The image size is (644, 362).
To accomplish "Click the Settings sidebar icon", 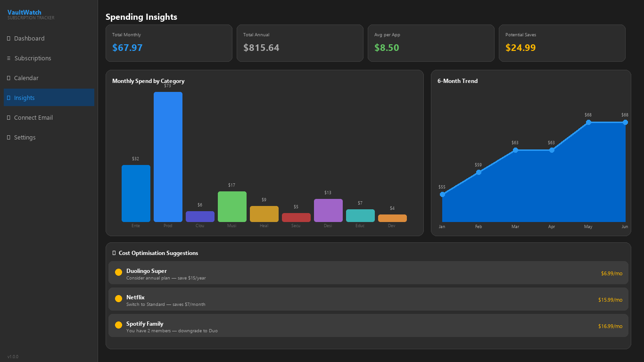I will tap(9, 138).
